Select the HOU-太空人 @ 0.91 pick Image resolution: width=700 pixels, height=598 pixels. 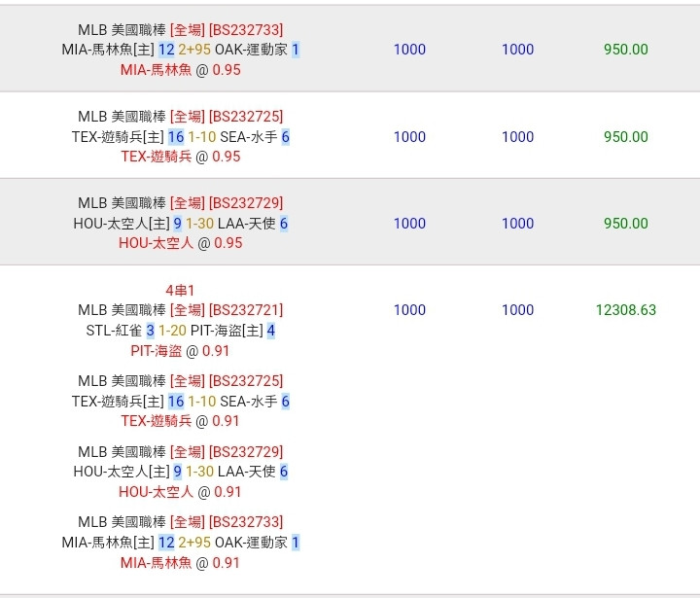pos(180,492)
